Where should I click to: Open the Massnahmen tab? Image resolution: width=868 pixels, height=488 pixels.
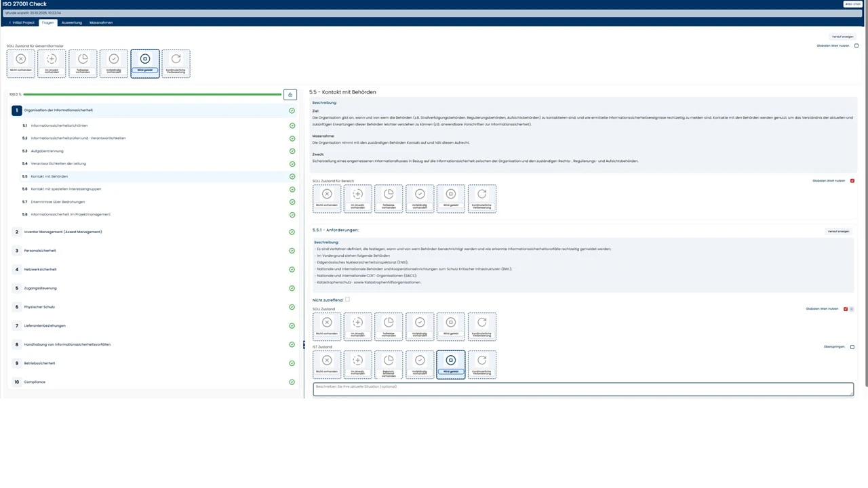[x=101, y=22]
